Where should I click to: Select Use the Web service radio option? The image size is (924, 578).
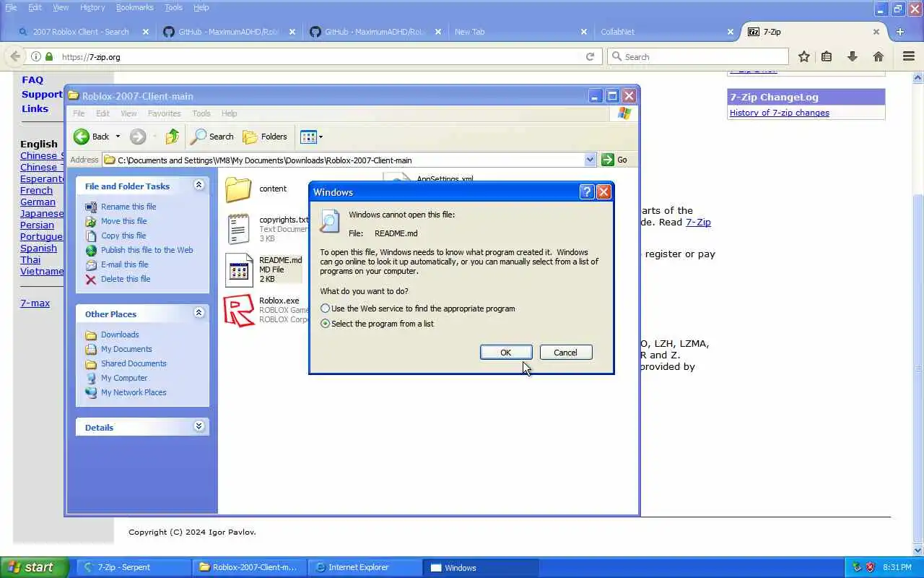[326, 309]
